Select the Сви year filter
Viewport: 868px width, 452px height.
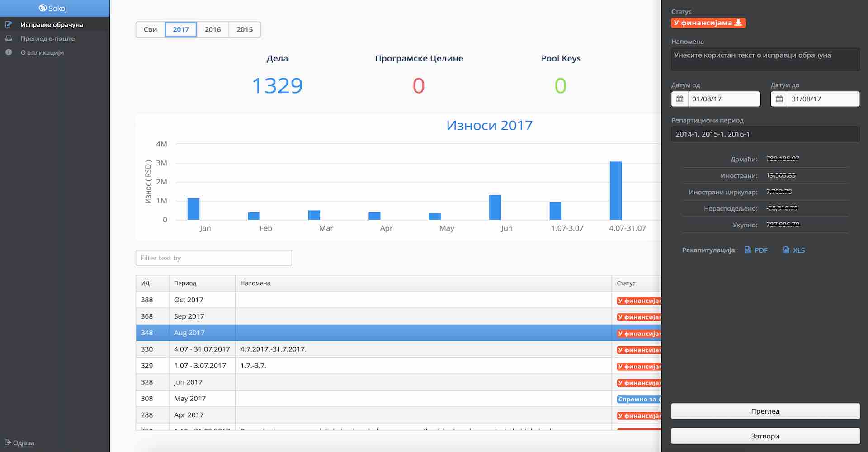point(150,29)
